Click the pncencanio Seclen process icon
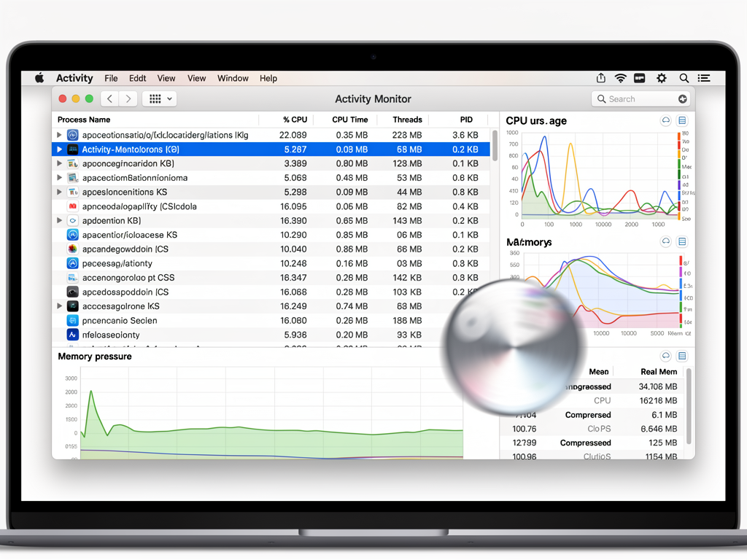The width and height of the screenshot is (747, 560). click(72, 321)
